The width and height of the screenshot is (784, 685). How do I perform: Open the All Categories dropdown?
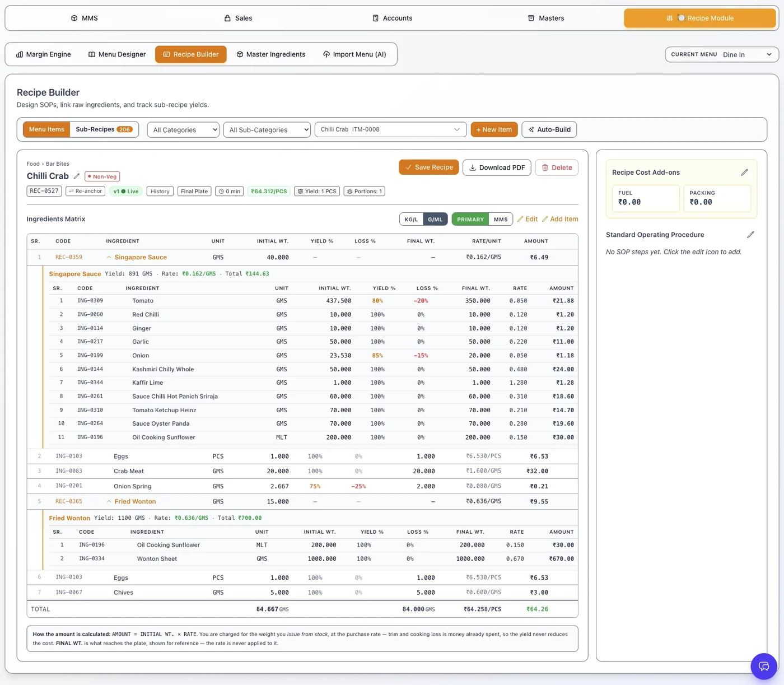[x=183, y=129]
